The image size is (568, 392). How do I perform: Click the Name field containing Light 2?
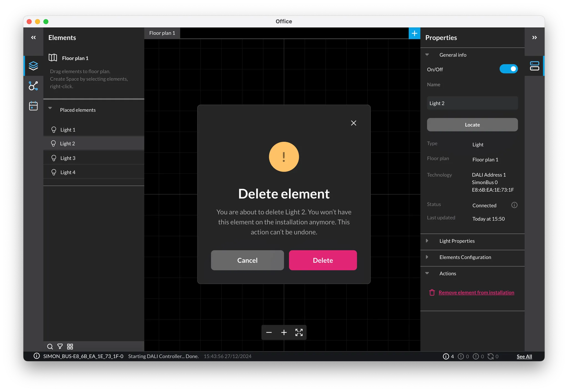(x=472, y=103)
